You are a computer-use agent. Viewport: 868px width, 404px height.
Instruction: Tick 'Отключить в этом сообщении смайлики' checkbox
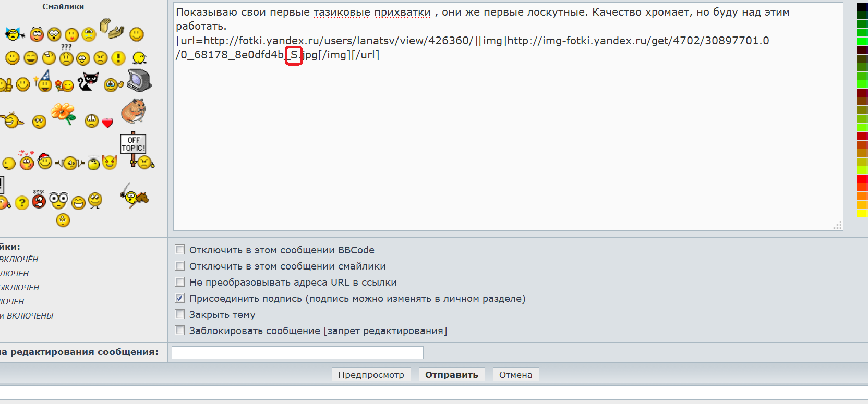point(180,266)
